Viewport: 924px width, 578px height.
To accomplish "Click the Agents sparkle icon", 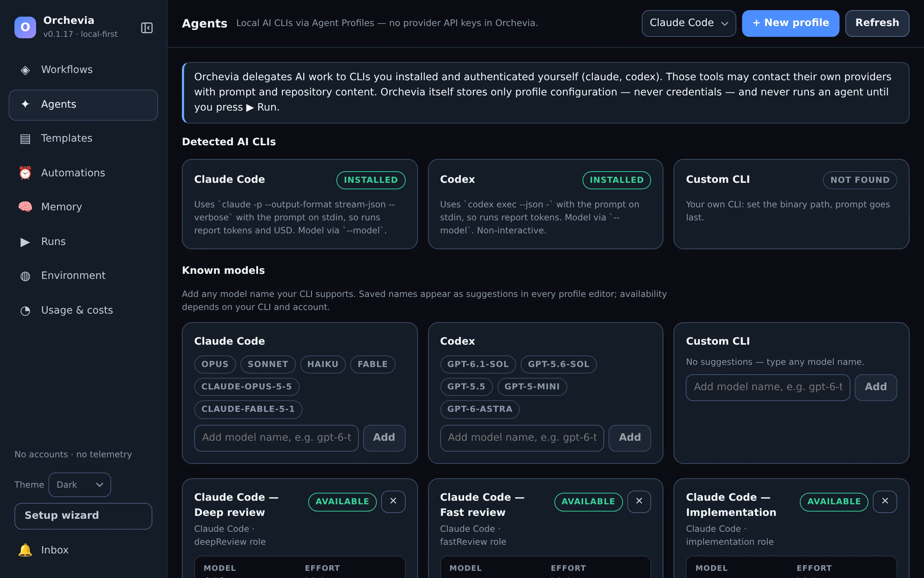I will [25, 104].
